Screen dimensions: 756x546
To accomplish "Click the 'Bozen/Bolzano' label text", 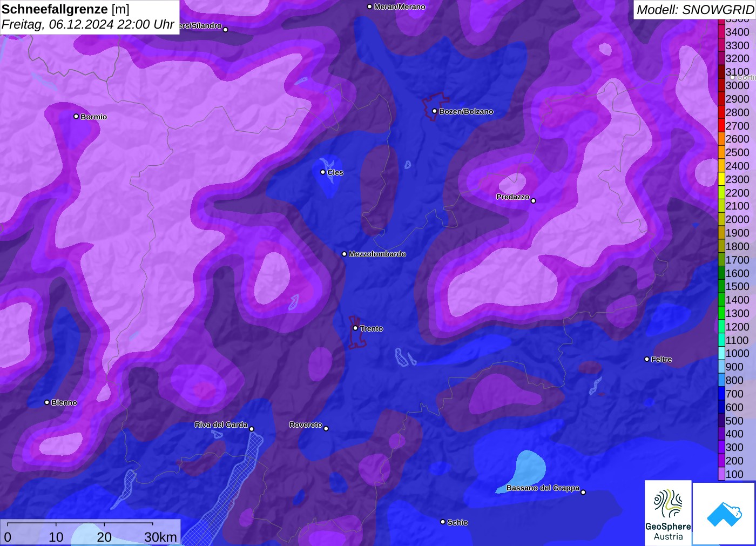I will [x=466, y=111].
